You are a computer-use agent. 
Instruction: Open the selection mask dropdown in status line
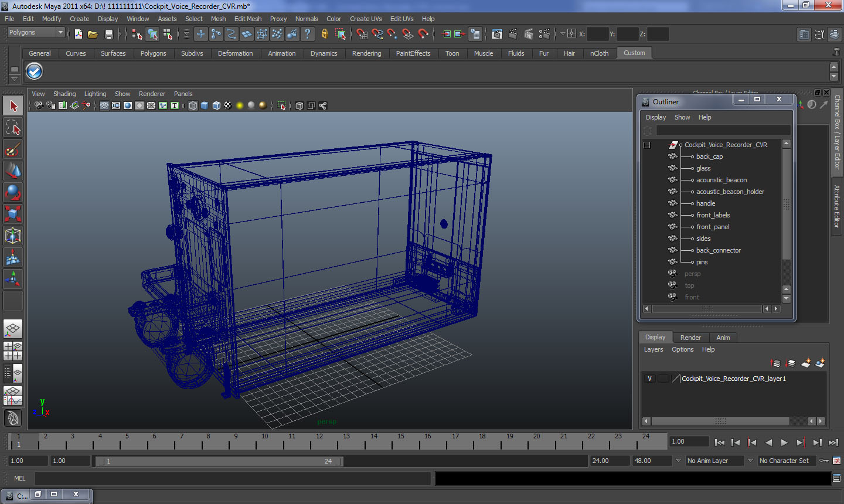pos(187,34)
